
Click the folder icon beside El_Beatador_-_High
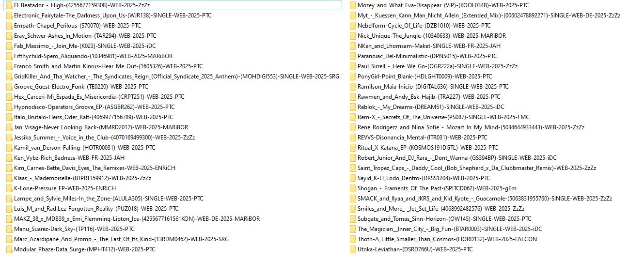point(9,5)
